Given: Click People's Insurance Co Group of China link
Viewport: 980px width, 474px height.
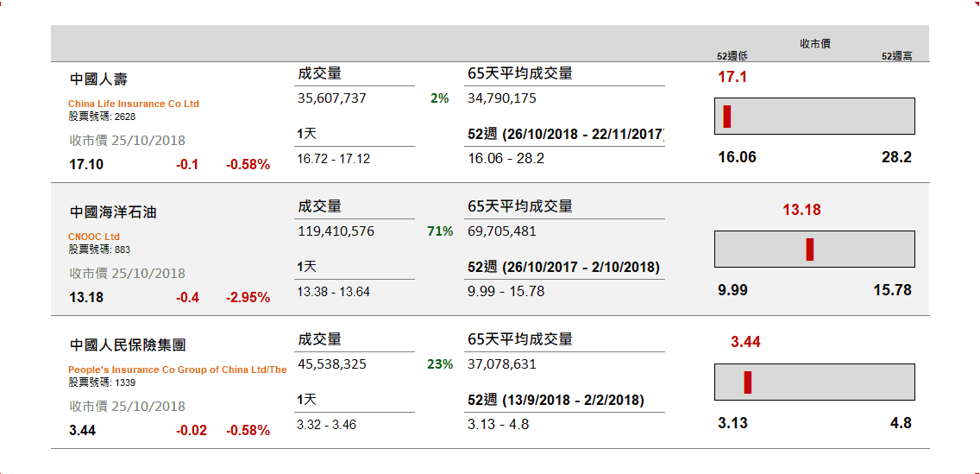Looking at the screenshot, I should pos(178,370).
